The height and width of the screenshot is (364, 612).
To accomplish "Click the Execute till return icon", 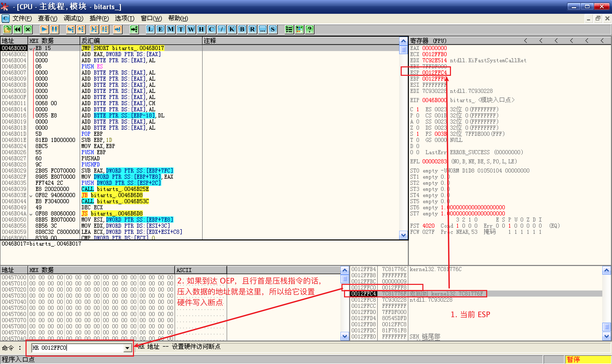I will [117, 29].
